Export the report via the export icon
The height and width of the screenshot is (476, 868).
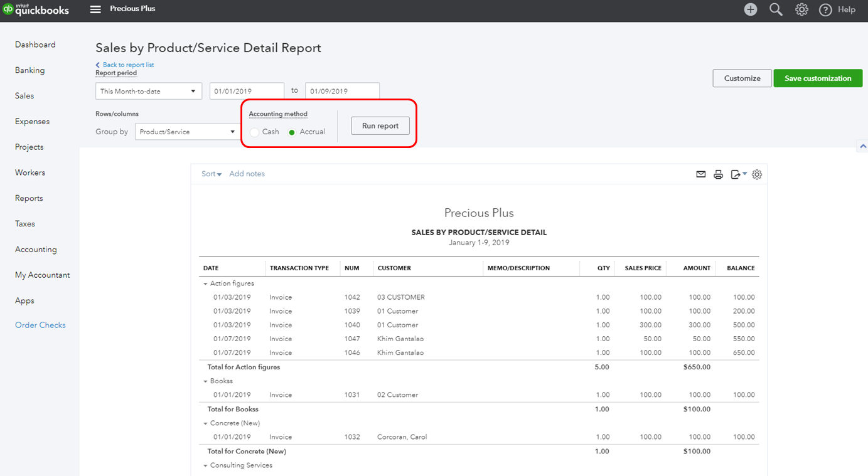(735, 174)
